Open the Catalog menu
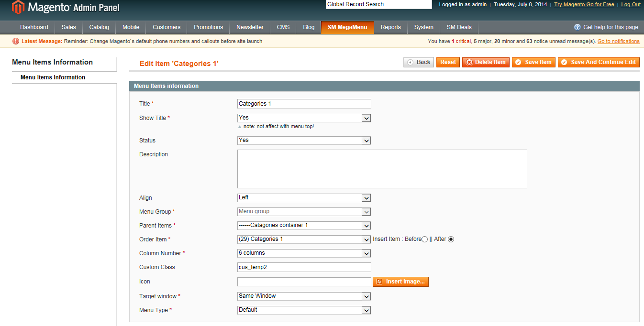Viewport: 644px width, 326px height. click(99, 27)
